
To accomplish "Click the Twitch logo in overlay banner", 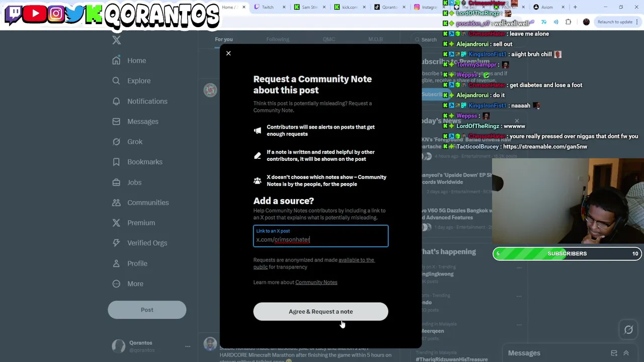I will pyautogui.click(x=14, y=14).
